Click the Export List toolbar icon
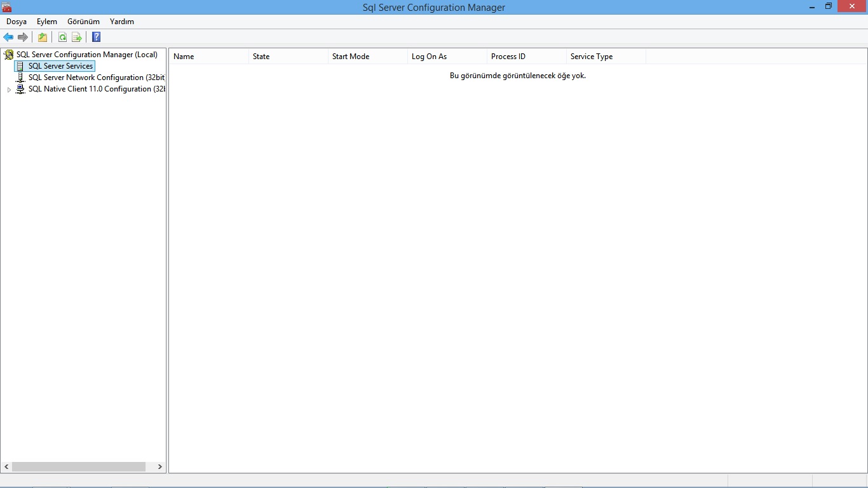 [77, 37]
